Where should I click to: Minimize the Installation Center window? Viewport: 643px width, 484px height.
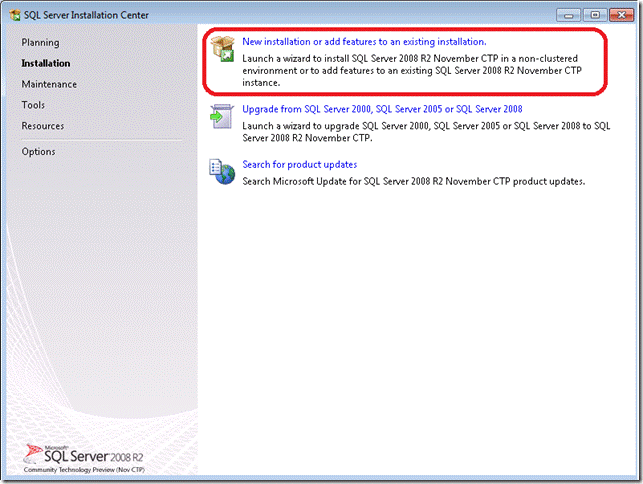tap(568, 15)
